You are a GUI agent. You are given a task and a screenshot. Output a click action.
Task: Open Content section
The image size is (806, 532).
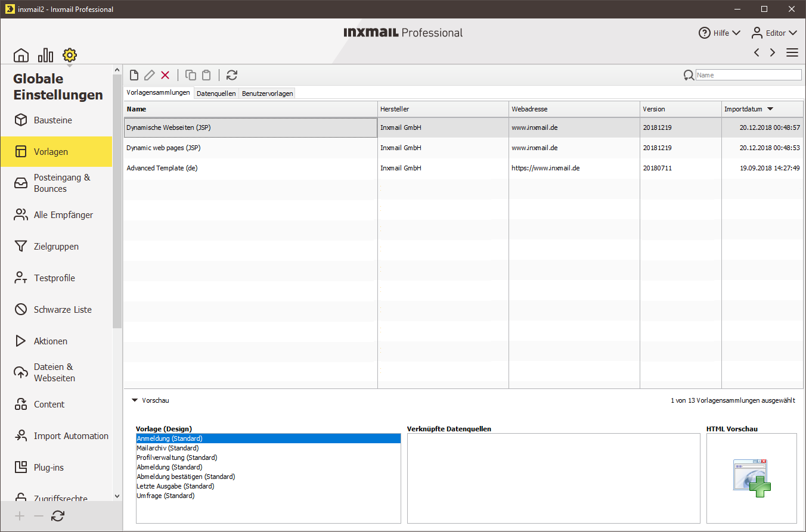(56, 405)
